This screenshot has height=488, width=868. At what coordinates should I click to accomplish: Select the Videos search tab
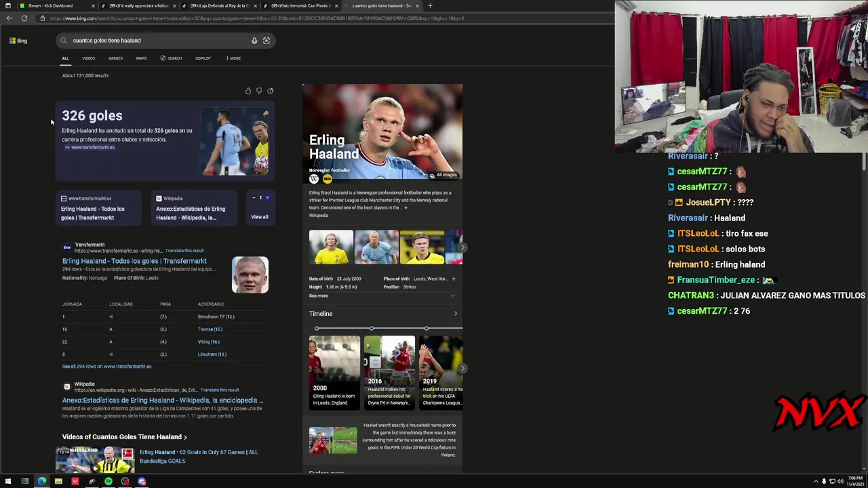(x=89, y=58)
